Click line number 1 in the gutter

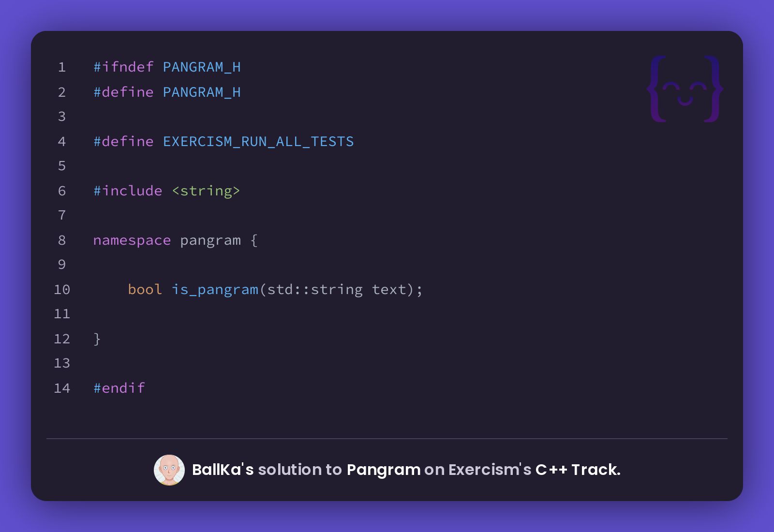[62, 67]
